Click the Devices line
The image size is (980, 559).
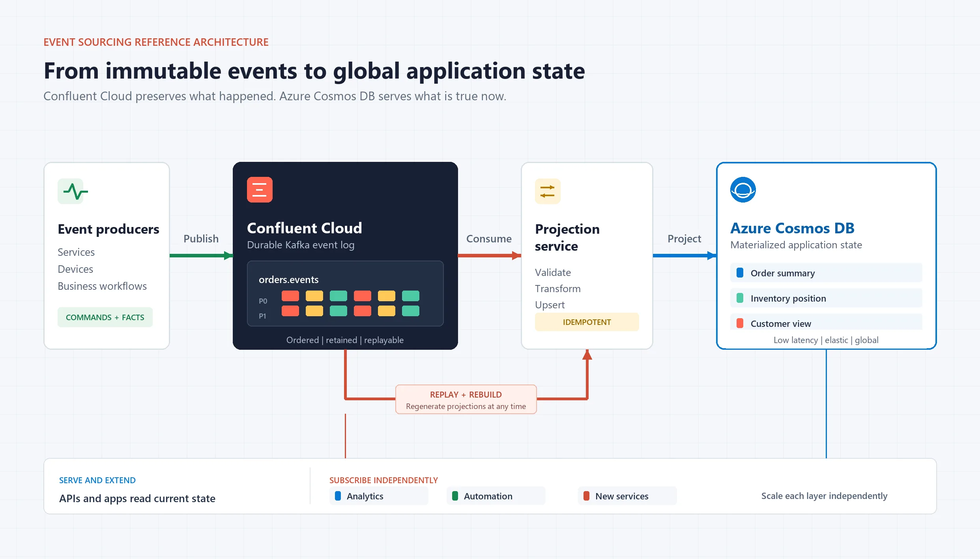pyautogui.click(x=75, y=269)
